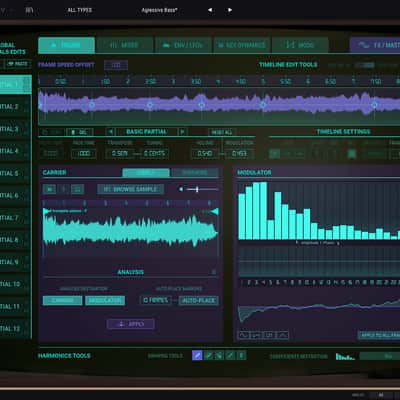Click the Reset All button
The image size is (400, 400).
point(221,132)
